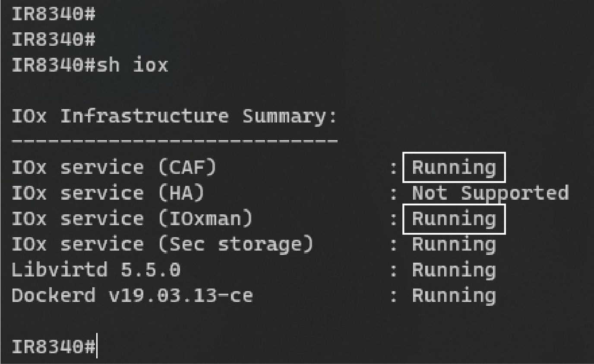Click the colon beside the CAF service
Screen dimensions: 594x364
tap(393, 168)
